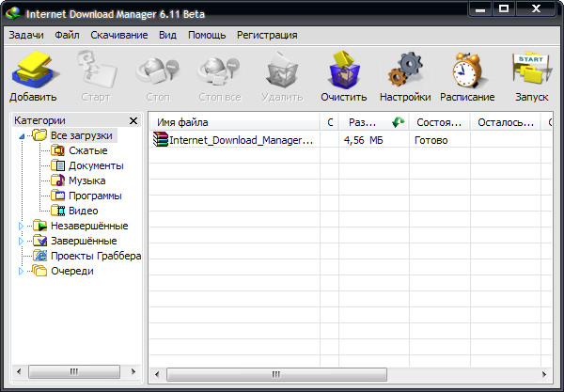Collapse the Все загрузки tree node

(x=22, y=136)
